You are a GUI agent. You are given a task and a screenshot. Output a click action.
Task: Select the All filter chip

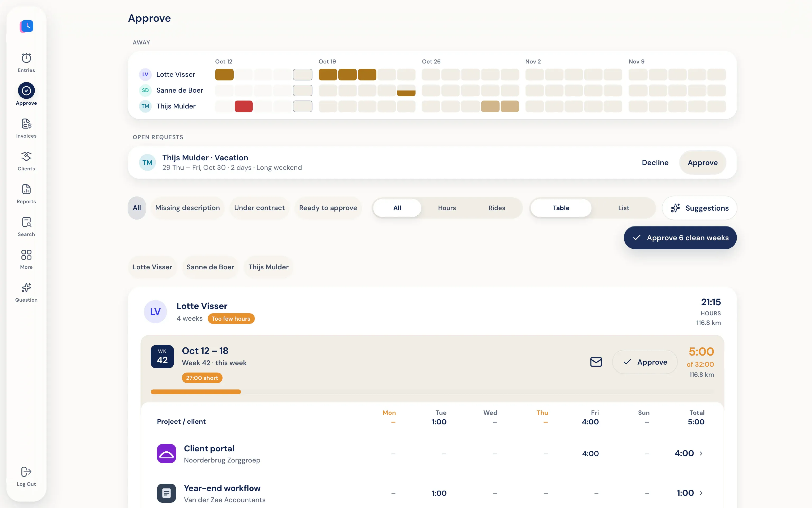[x=137, y=208]
